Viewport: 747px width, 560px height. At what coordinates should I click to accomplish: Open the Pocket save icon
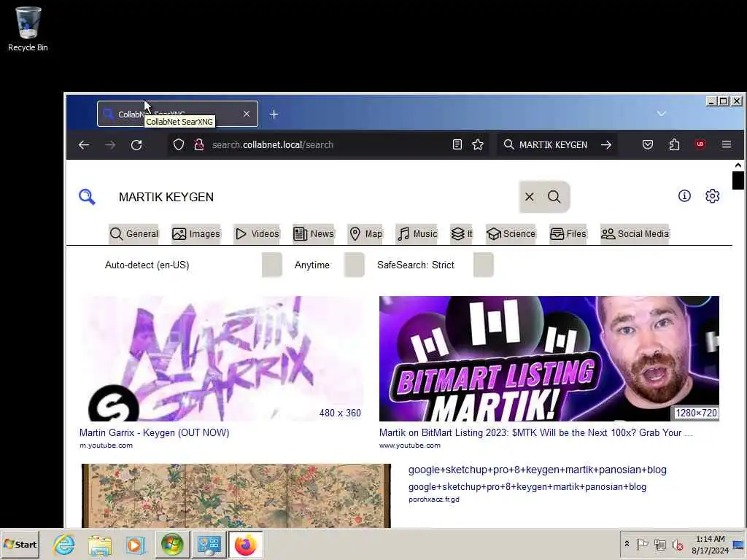[648, 145]
